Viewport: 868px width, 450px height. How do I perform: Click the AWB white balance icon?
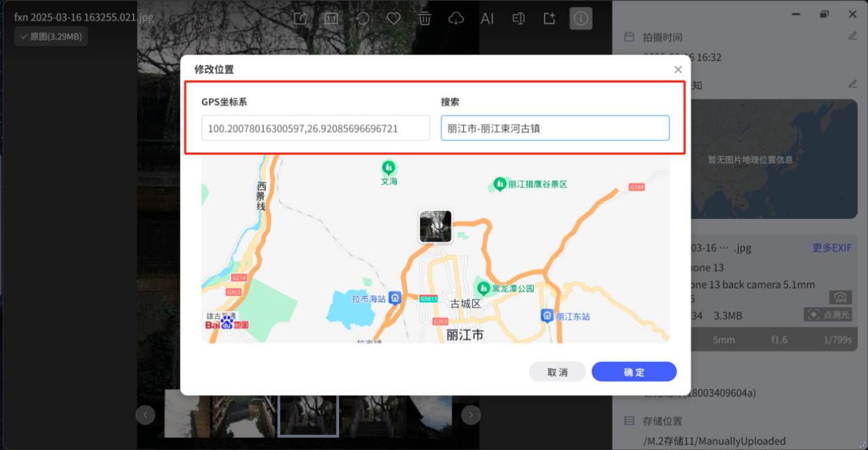tap(840, 298)
